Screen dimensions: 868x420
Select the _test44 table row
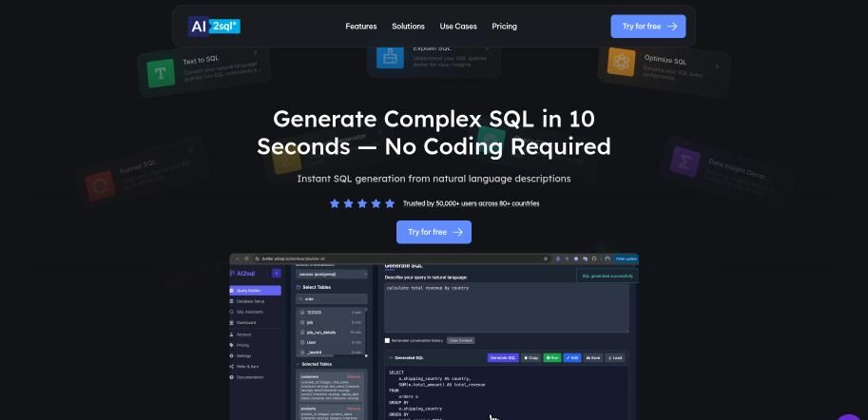[331, 352]
